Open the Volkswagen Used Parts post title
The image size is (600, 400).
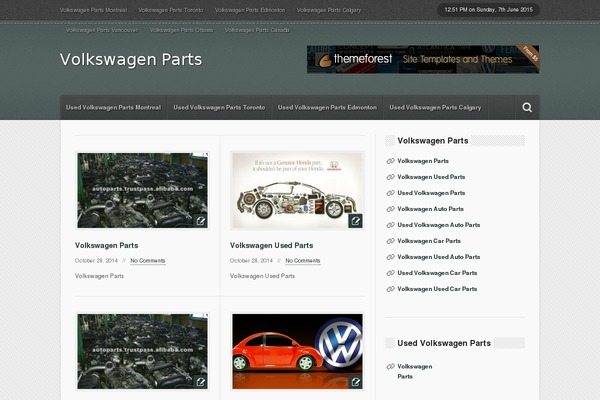[272, 245]
